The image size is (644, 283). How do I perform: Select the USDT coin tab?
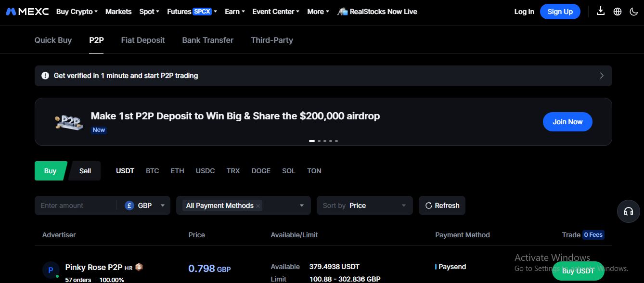click(125, 171)
